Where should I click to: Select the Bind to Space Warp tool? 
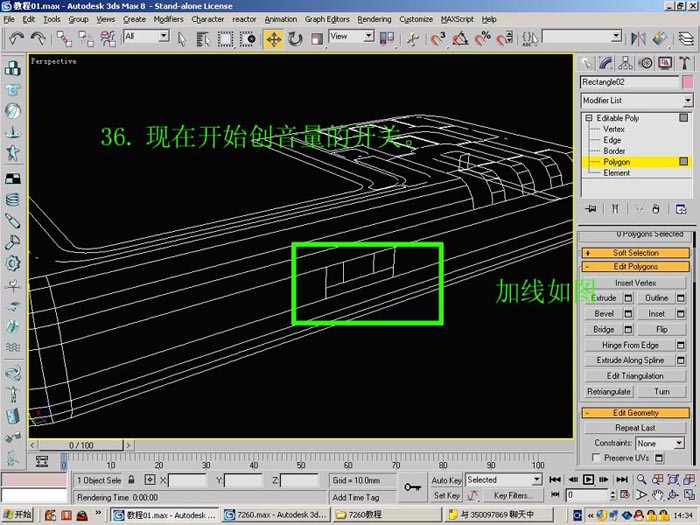108,39
